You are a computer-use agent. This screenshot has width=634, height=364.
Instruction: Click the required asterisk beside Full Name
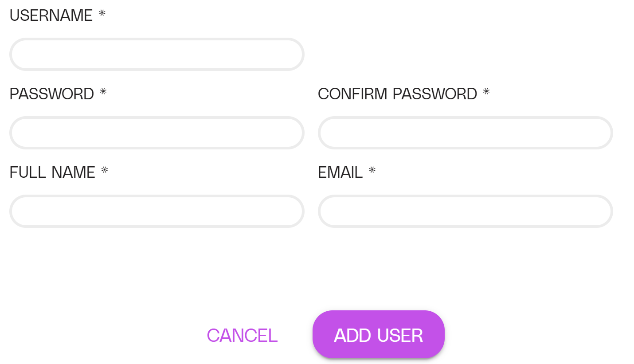105,170
